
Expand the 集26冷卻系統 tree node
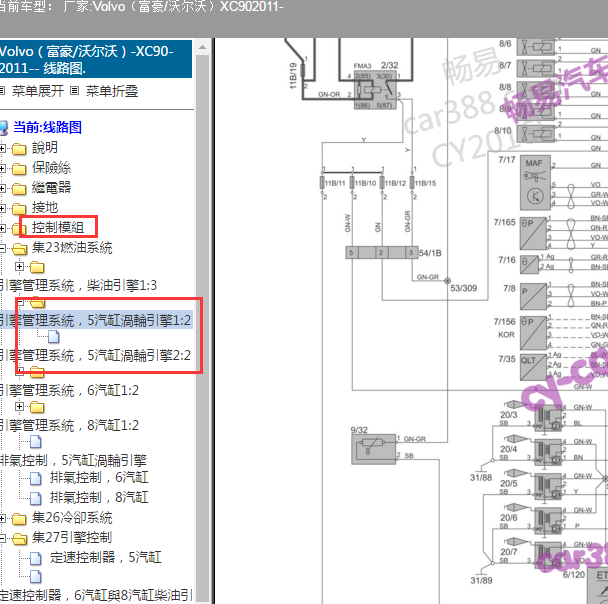coord(2,518)
